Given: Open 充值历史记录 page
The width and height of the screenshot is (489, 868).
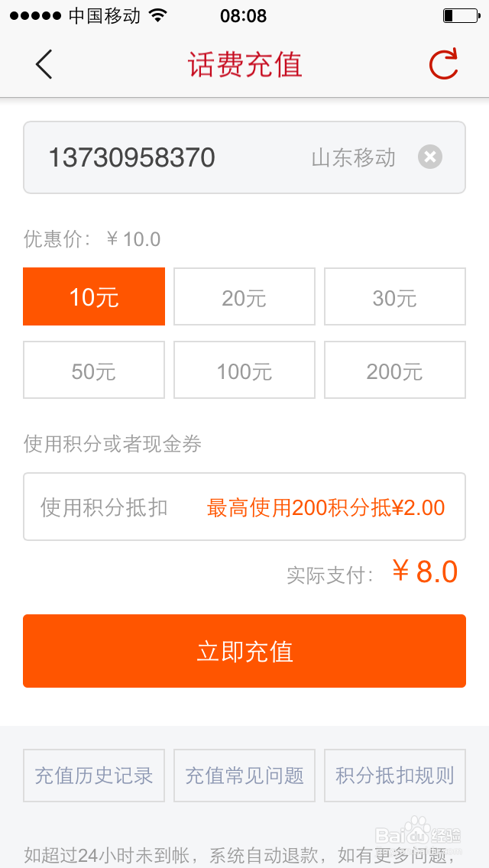Looking at the screenshot, I should [x=94, y=776].
